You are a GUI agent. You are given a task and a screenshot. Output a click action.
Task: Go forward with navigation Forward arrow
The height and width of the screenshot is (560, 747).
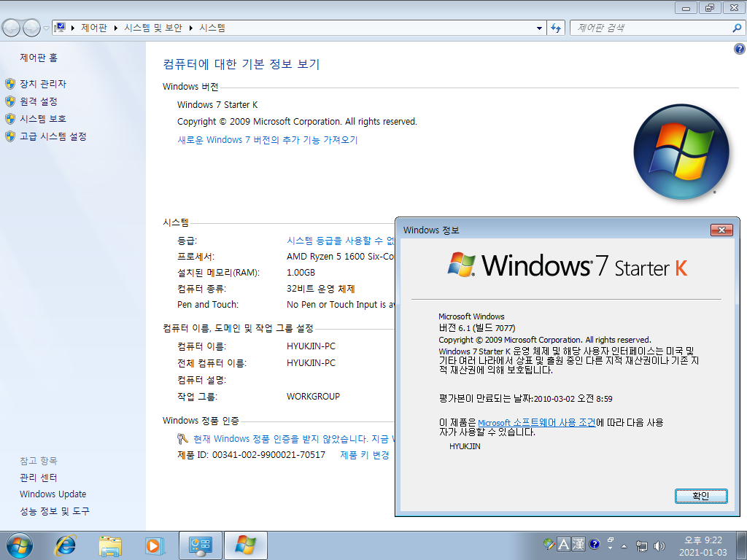[31, 28]
